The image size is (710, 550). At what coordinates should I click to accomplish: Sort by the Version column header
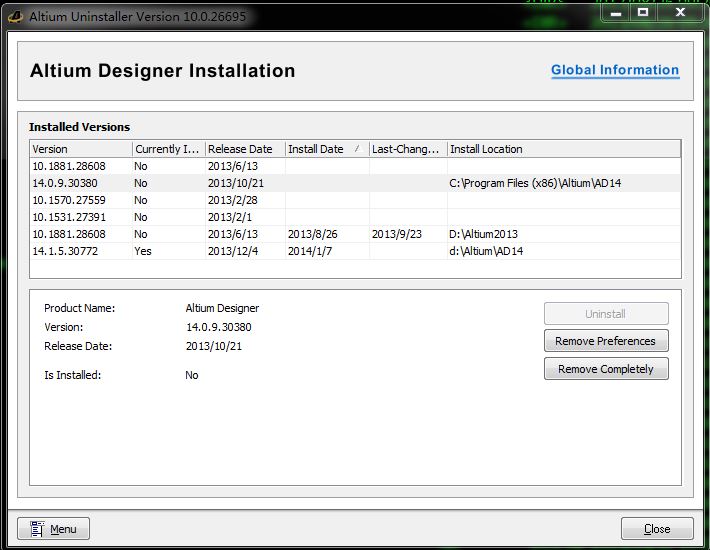(x=80, y=149)
